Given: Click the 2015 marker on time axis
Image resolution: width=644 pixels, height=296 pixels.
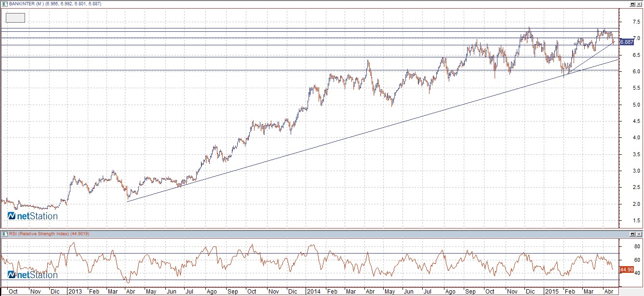Looking at the screenshot, I should (551, 292).
